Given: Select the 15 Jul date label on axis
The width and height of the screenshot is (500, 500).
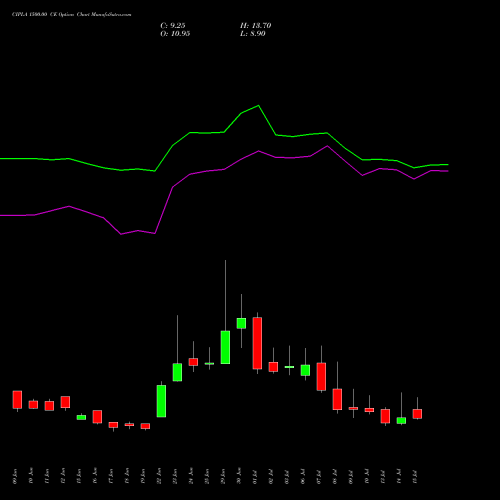Looking at the screenshot, I should point(415,476).
